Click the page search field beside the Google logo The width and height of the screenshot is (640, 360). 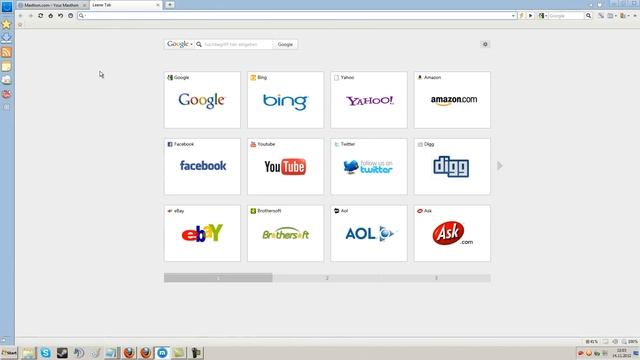point(235,44)
